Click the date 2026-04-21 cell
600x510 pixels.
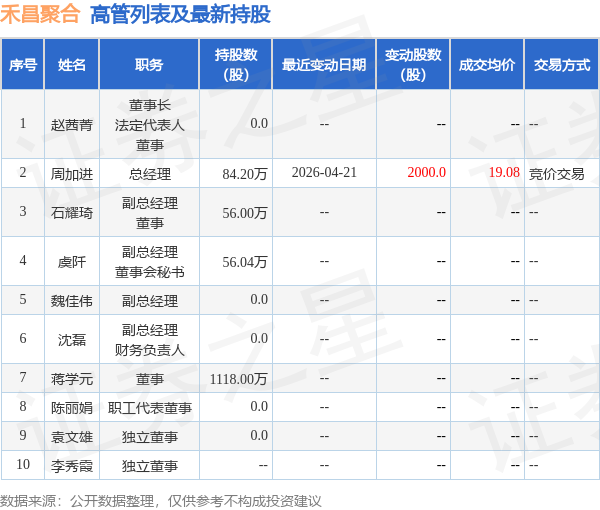click(324, 173)
